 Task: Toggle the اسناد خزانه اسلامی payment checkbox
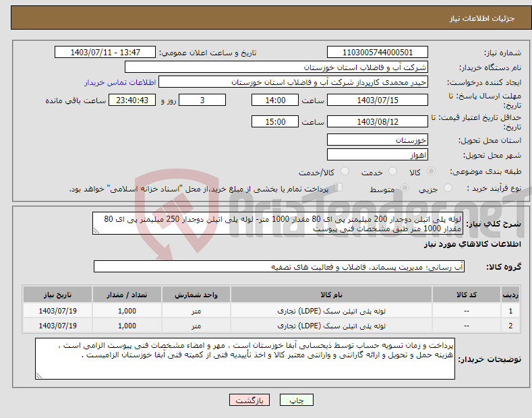pos(338,187)
